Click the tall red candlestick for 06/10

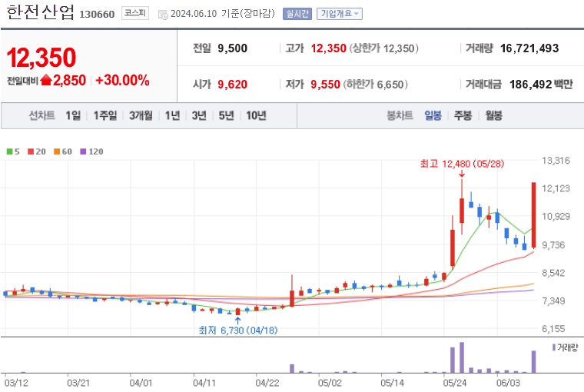[x=533, y=215]
